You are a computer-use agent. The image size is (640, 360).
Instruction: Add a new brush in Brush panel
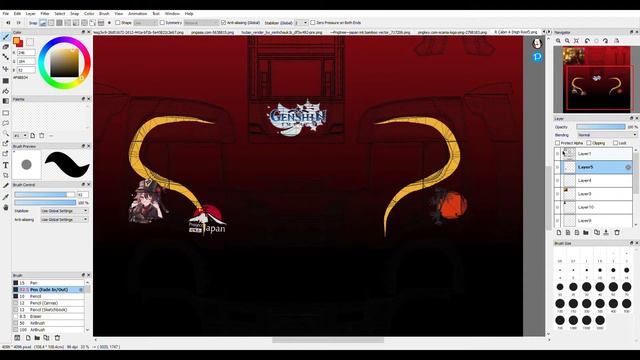(28, 338)
